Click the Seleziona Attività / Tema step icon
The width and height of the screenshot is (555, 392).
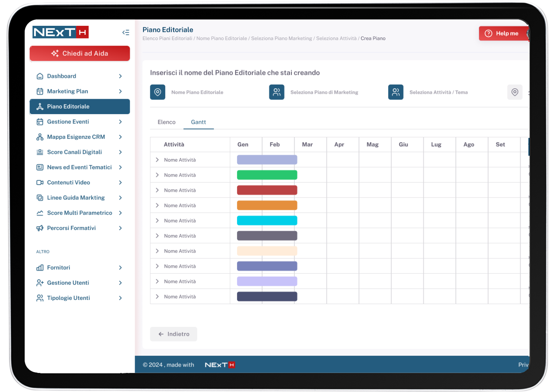coord(395,92)
